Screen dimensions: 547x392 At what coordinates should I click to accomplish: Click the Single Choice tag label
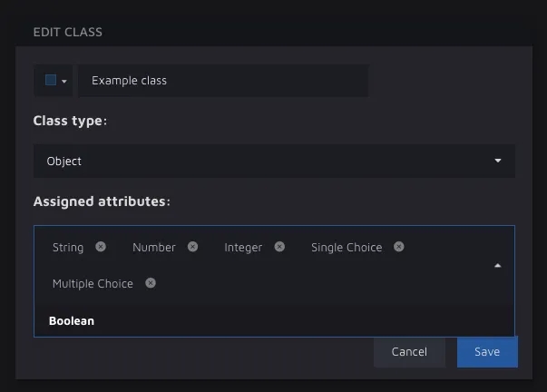347,247
